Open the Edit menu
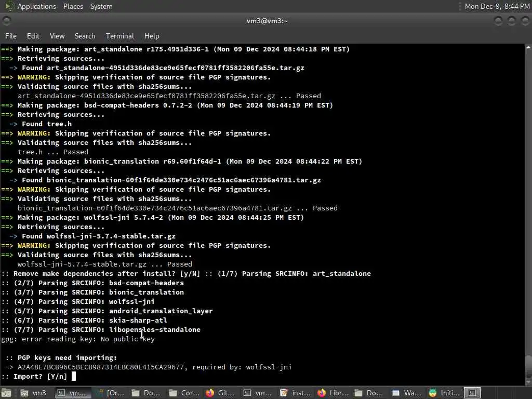This screenshot has height=399, width=532. (33, 36)
